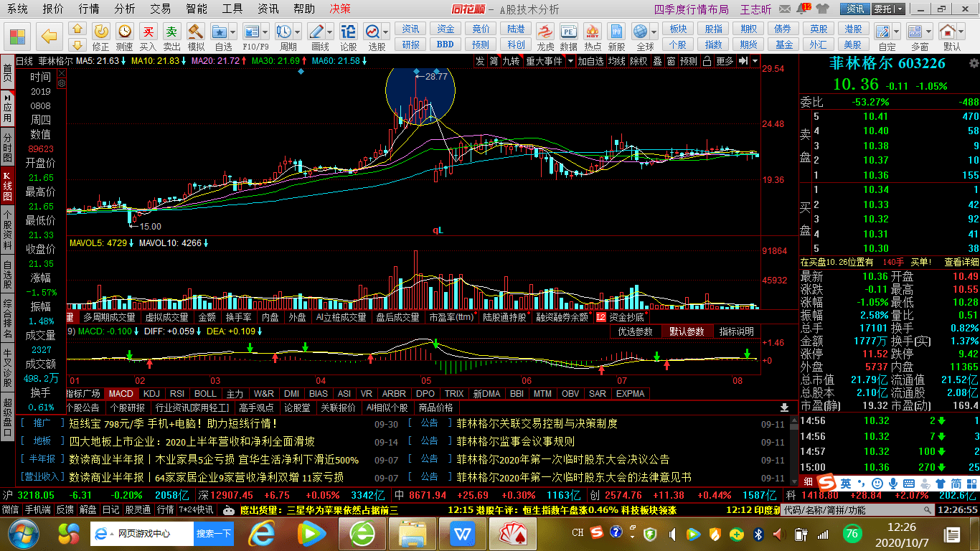The image size is (980, 551).
Task: Click the 28.77 peak price marker on chart
Action: pos(435,76)
